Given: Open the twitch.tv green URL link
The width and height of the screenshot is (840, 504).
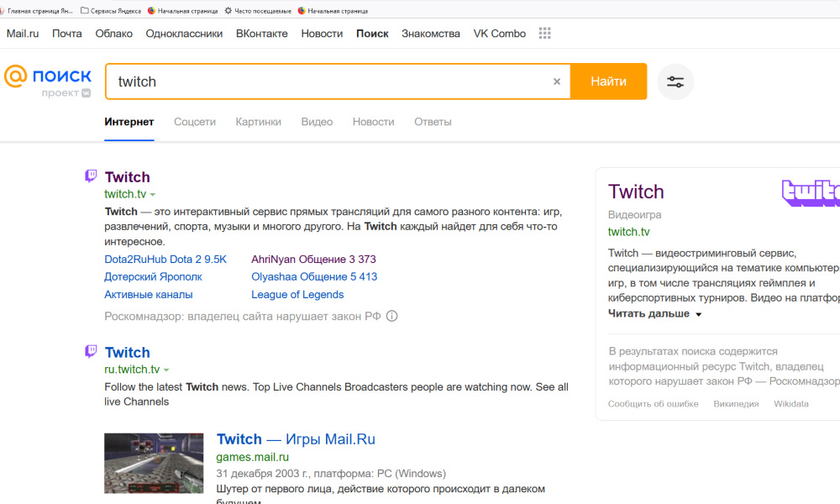Looking at the screenshot, I should tap(125, 194).
